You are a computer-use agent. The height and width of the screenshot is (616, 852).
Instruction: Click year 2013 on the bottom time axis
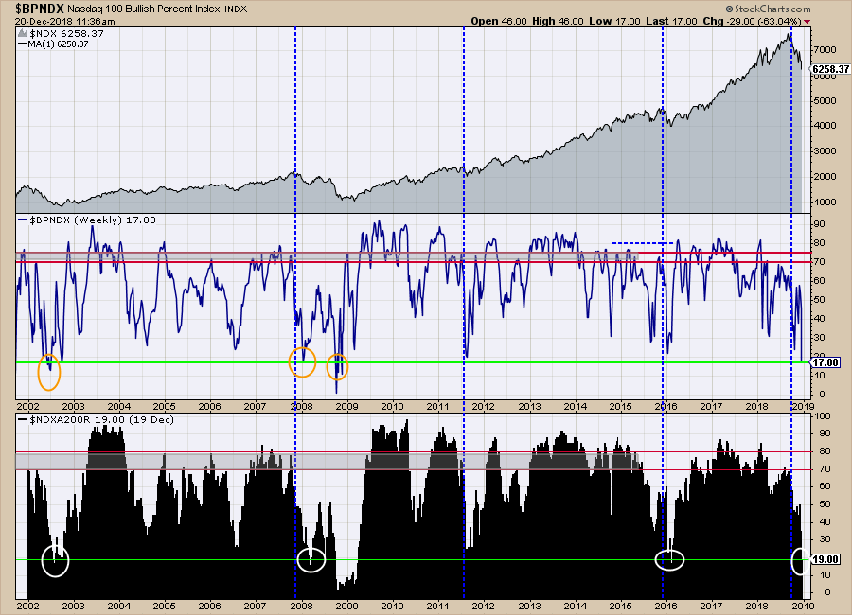(529, 606)
